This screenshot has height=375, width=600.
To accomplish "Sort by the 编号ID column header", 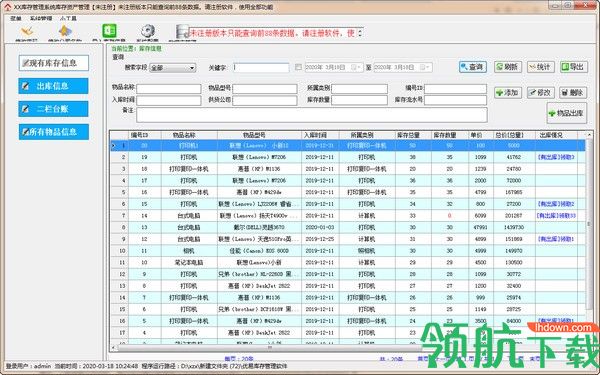I will pyautogui.click(x=145, y=135).
